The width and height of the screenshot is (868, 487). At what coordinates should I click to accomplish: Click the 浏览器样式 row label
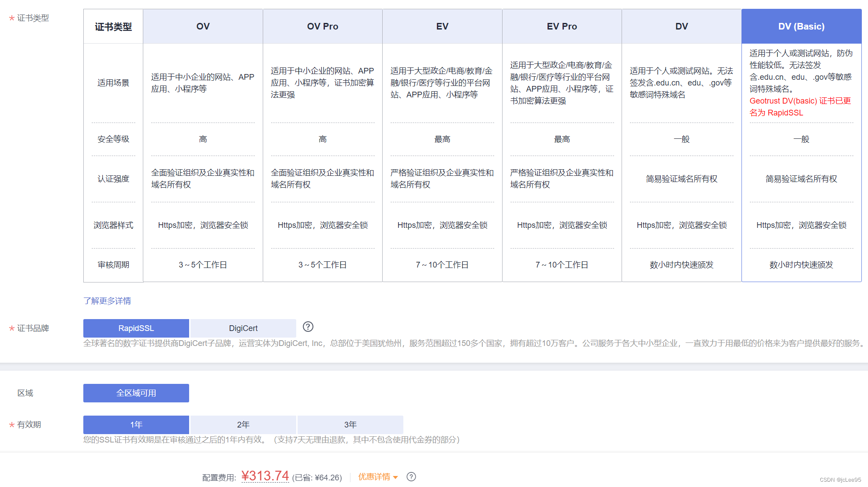[113, 225]
